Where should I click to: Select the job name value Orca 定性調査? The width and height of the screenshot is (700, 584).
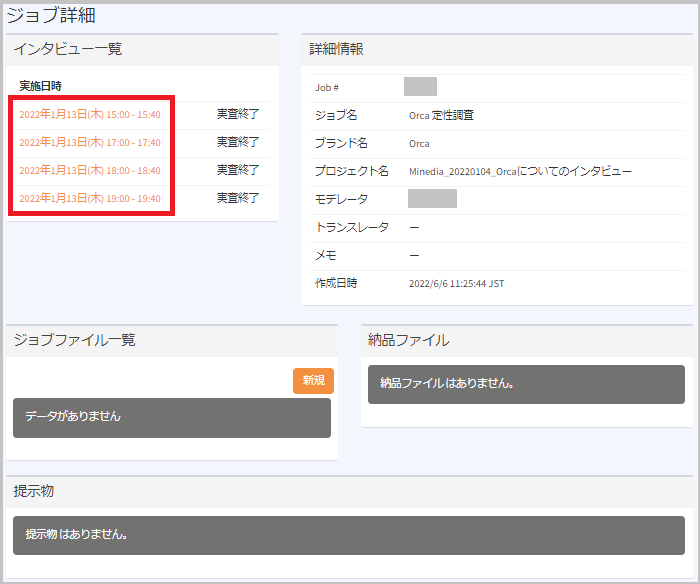[441, 115]
